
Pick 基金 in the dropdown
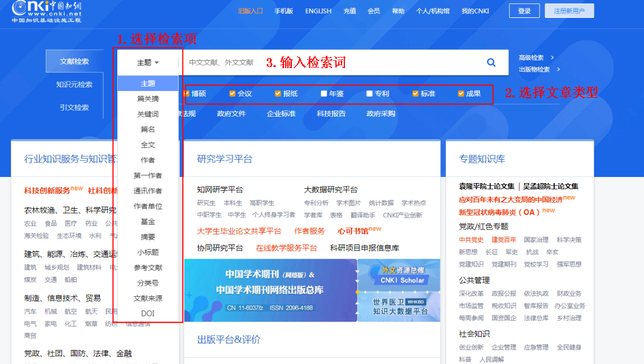click(148, 222)
